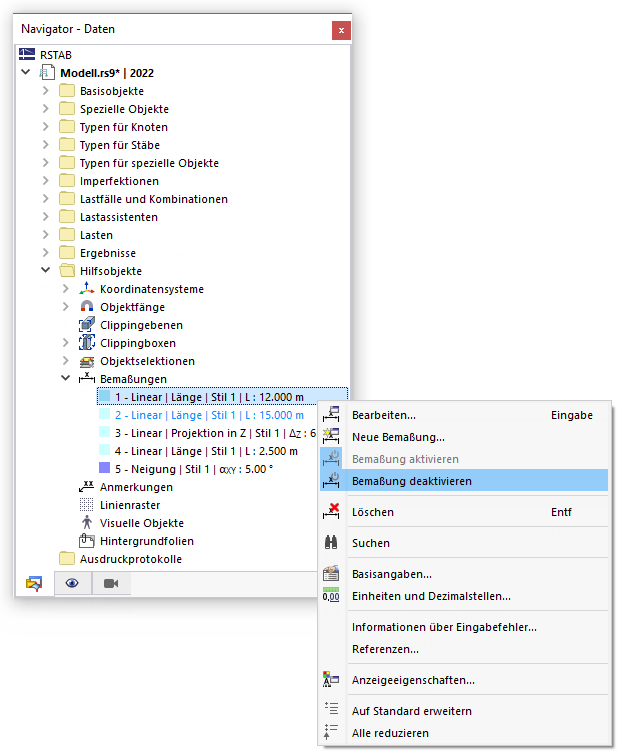Click the Anzeigeeigenschaften icon

click(x=331, y=680)
